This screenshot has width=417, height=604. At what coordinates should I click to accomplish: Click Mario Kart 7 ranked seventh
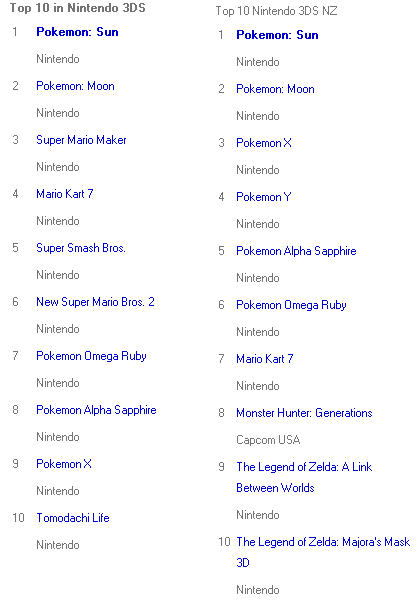pyautogui.click(x=265, y=359)
